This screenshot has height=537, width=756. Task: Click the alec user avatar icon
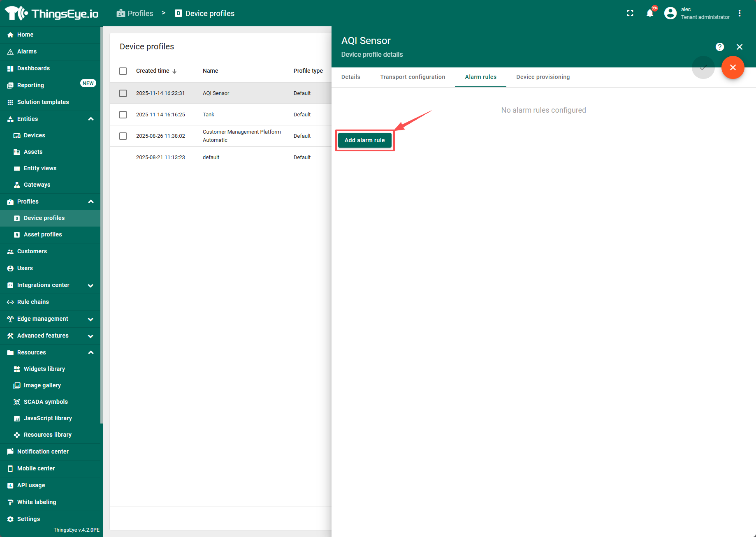pyautogui.click(x=670, y=13)
